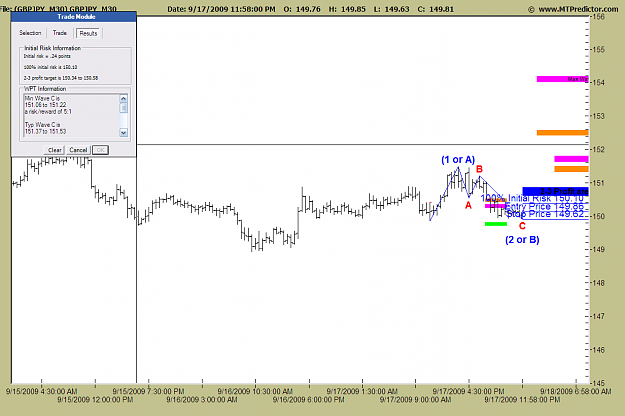Click the '151.37 to 151.53' range text
The height and width of the screenshot is (416, 625).
[x=45, y=131]
